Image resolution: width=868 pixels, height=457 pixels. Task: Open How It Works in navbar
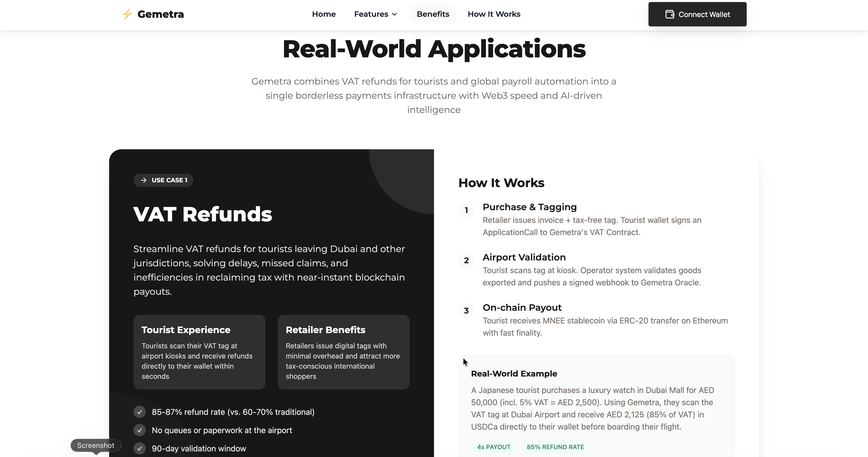(x=494, y=14)
